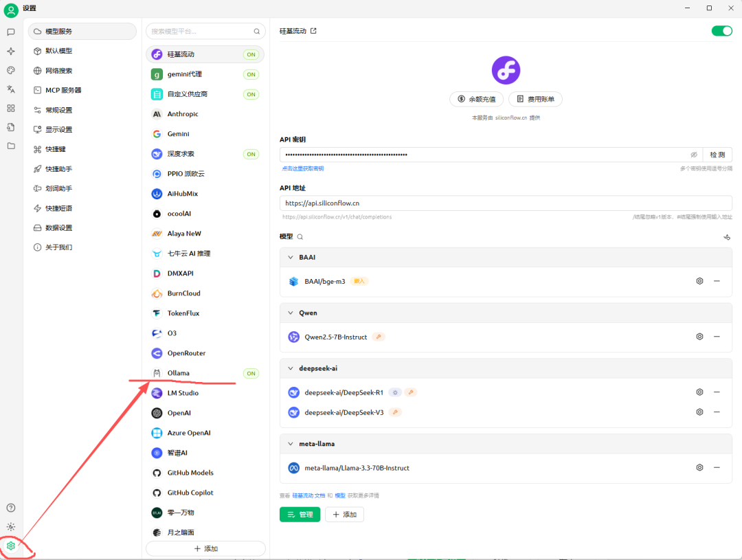Image resolution: width=742 pixels, height=560 pixels.
Task: Open 默认模型 settings section
Action: click(x=58, y=51)
